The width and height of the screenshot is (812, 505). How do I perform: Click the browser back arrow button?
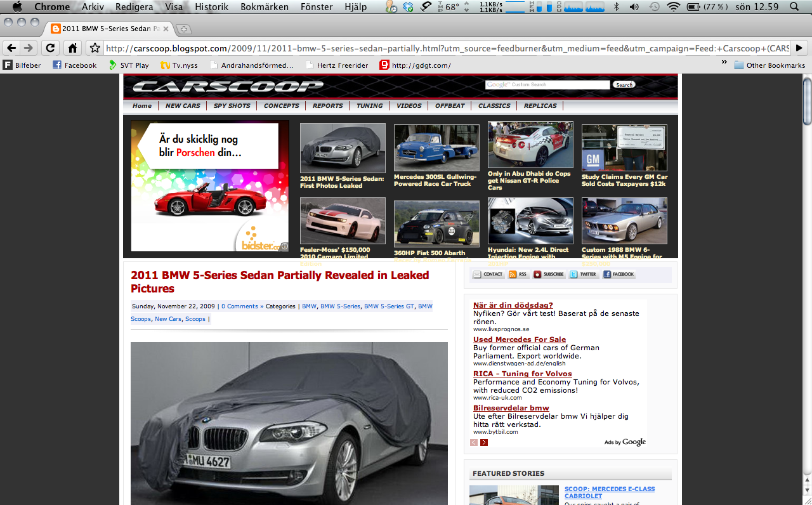tap(11, 48)
